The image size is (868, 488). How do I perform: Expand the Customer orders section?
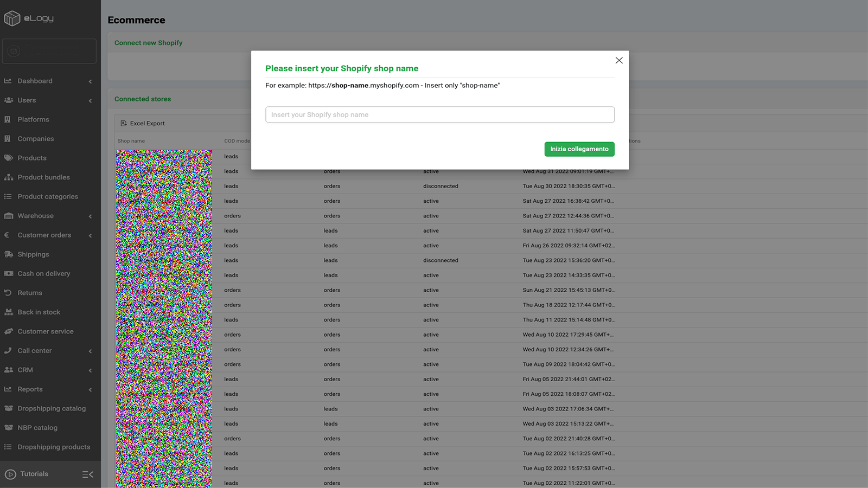click(91, 235)
